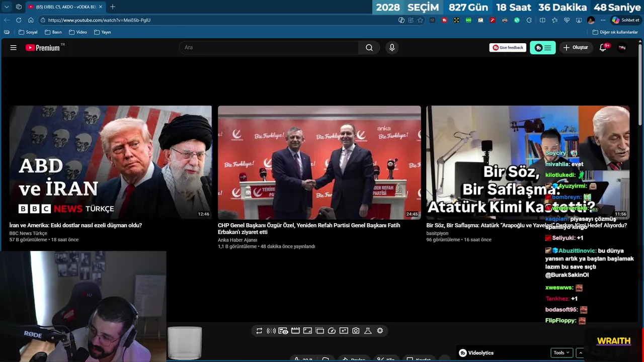Screen dimensions: 644x362
Task: Open the Video bookmarks folder
Action: click(x=78, y=32)
